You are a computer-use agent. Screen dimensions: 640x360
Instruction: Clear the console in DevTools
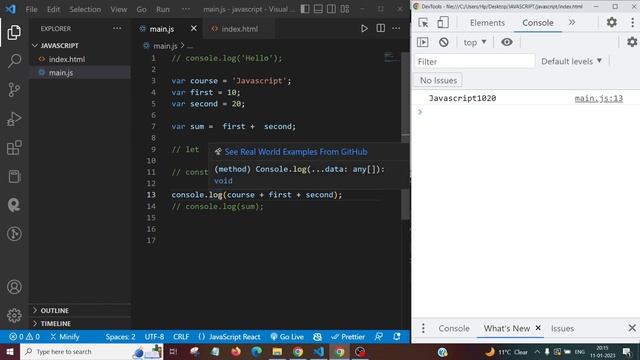[444, 42]
